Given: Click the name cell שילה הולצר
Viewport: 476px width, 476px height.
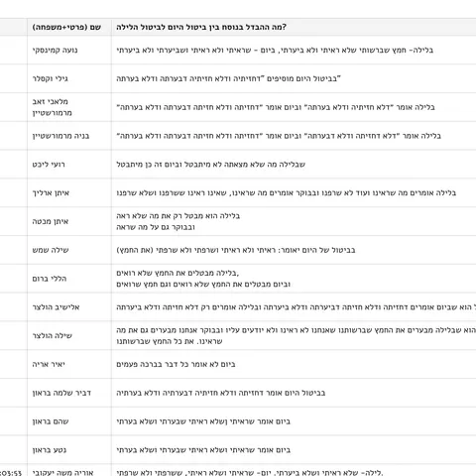Looking at the screenshot, I should tap(69, 335).
